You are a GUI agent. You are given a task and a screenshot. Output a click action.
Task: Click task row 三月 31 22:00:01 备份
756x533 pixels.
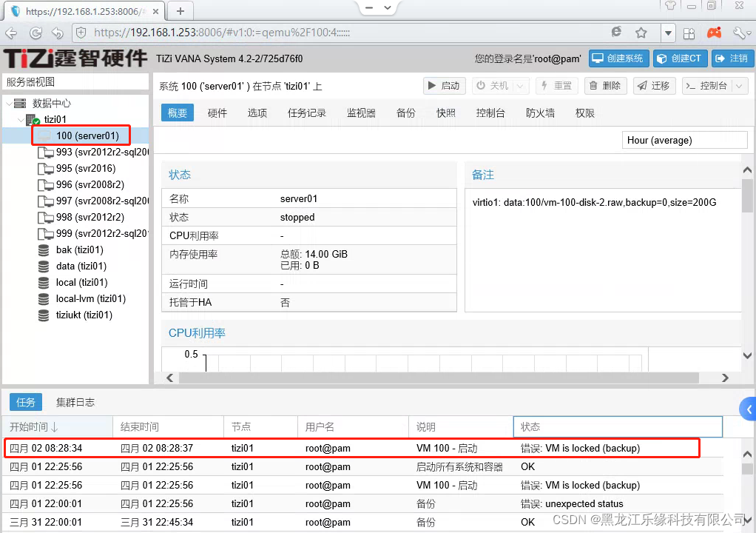362,523
